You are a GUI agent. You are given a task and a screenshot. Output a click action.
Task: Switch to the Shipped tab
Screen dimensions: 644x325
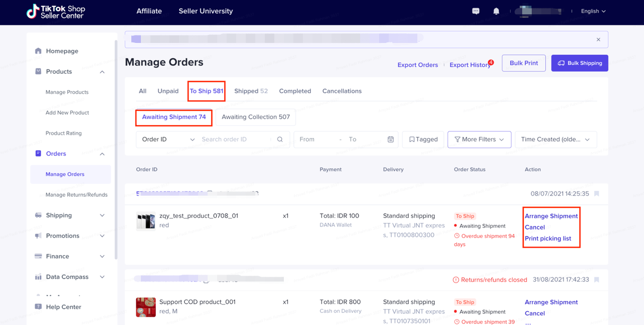251,91
